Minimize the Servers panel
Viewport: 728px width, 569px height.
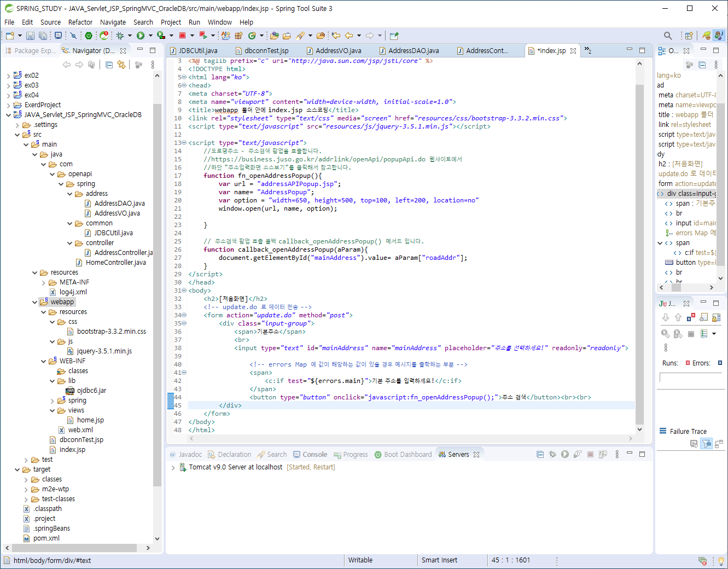tap(630, 454)
